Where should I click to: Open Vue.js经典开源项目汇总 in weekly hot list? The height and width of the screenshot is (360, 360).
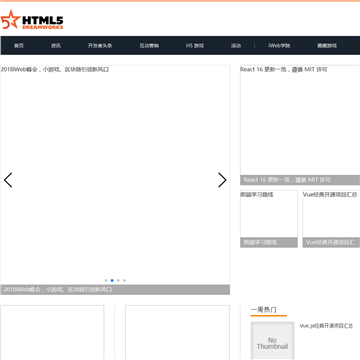(x=326, y=326)
